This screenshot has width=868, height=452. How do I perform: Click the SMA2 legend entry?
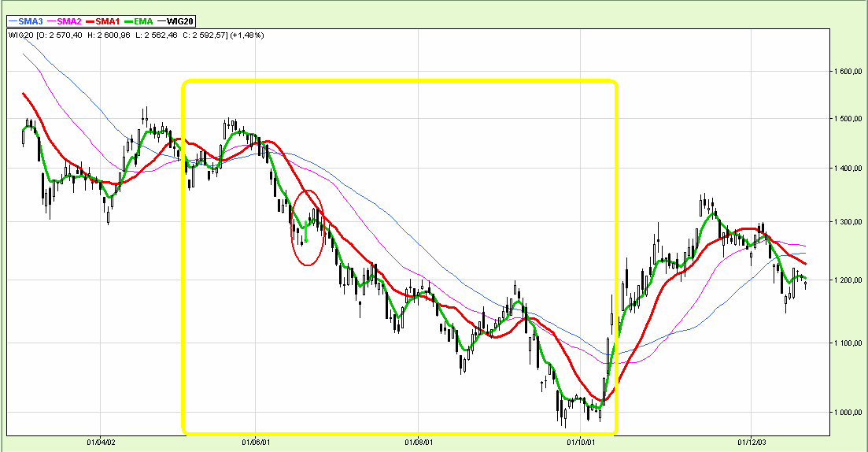coord(65,21)
